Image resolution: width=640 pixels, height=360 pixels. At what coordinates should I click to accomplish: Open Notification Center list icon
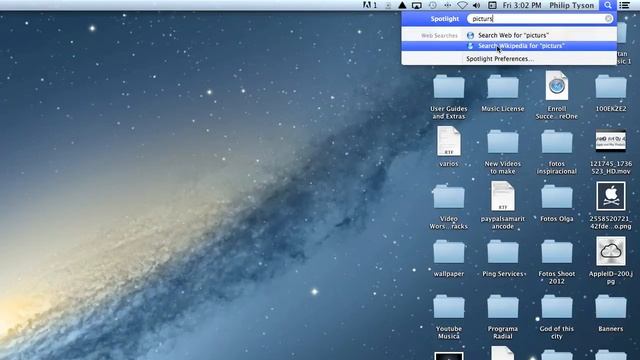(624, 5)
